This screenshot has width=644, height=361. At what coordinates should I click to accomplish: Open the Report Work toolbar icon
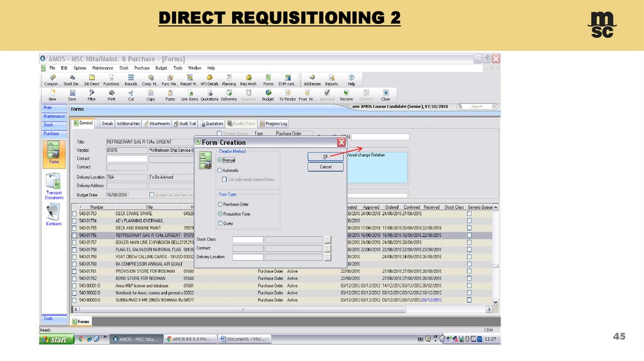pyautogui.click(x=189, y=80)
